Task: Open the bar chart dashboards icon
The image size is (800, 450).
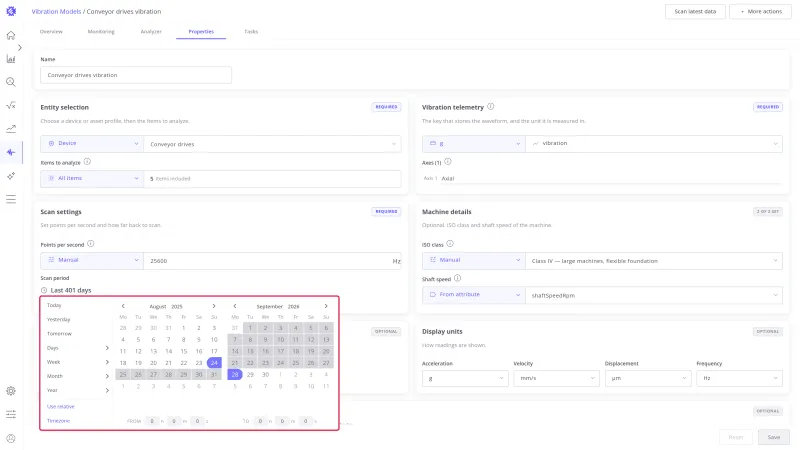Action: 11,59
